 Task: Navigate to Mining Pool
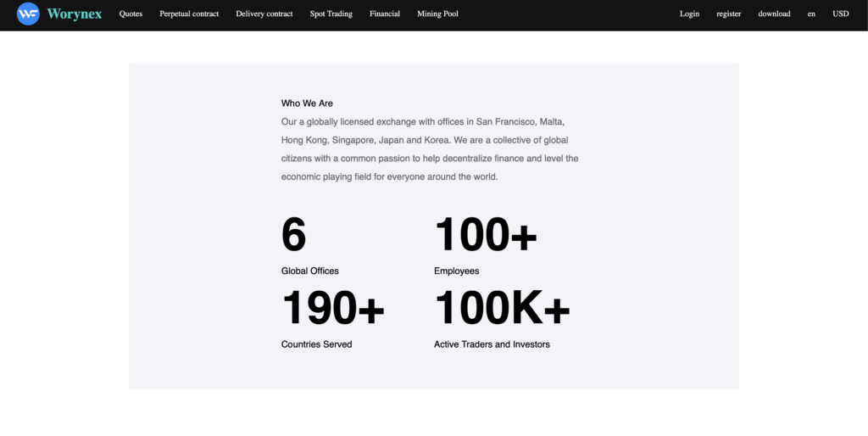tap(438, 14)
